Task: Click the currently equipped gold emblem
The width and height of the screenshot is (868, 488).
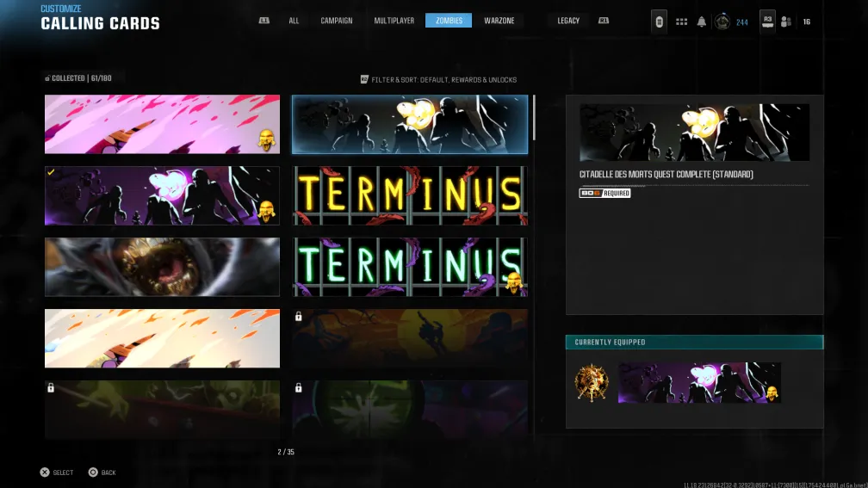Action: tap(592, 382)
